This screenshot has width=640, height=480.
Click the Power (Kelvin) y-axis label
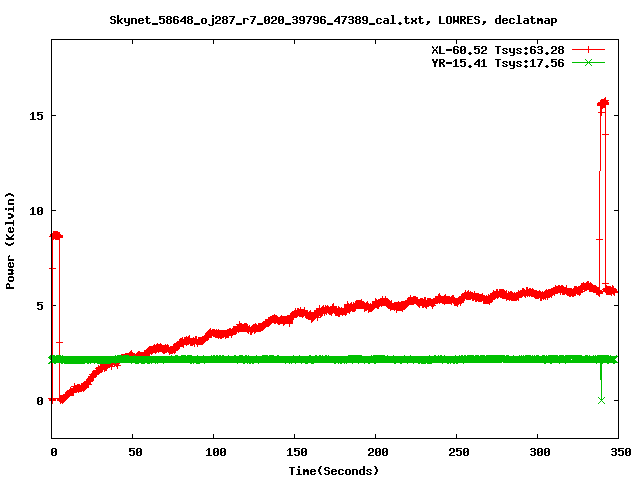[x=10, y=241]
